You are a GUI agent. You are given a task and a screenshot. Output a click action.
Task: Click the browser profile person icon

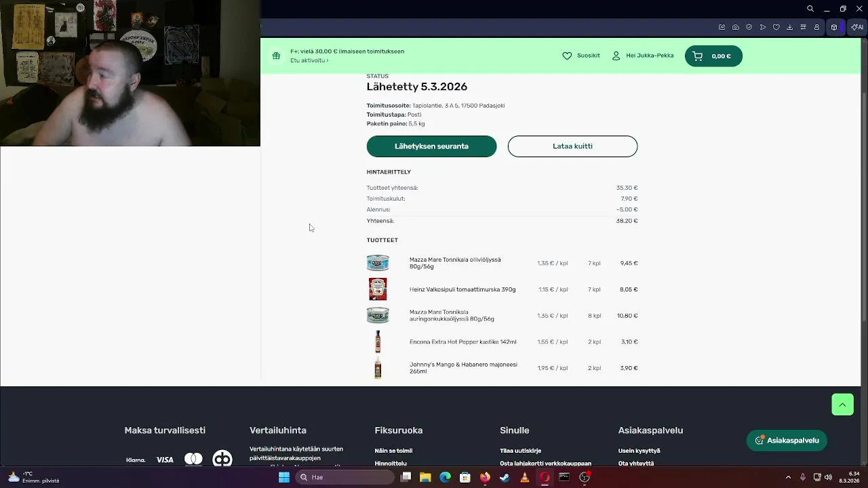coord(817,27)
